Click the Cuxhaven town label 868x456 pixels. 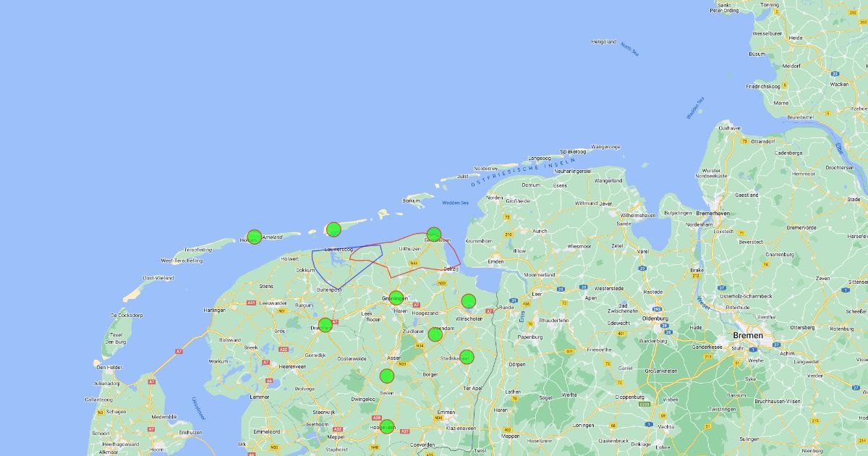tap(729, 128)
